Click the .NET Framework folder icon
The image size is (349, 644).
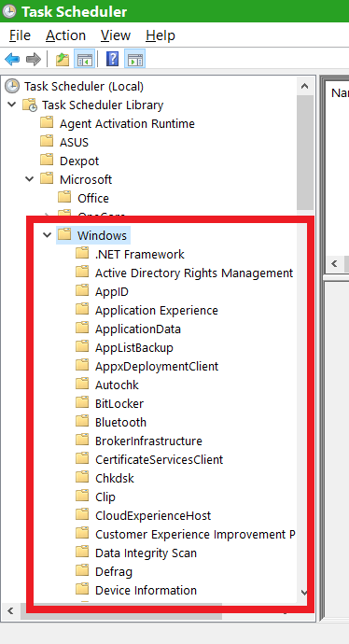click(82, 254)
